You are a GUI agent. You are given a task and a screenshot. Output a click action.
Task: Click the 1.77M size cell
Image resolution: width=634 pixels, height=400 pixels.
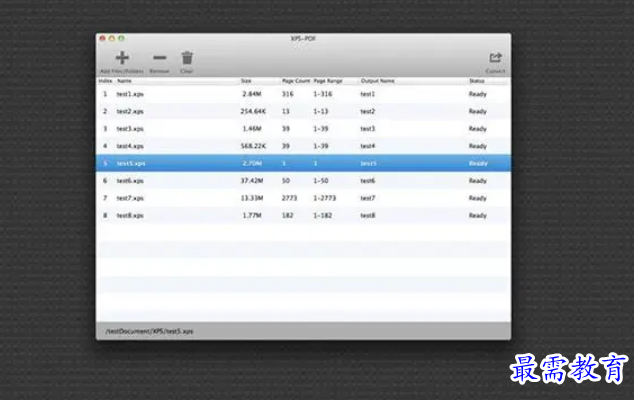pos(251,216)
